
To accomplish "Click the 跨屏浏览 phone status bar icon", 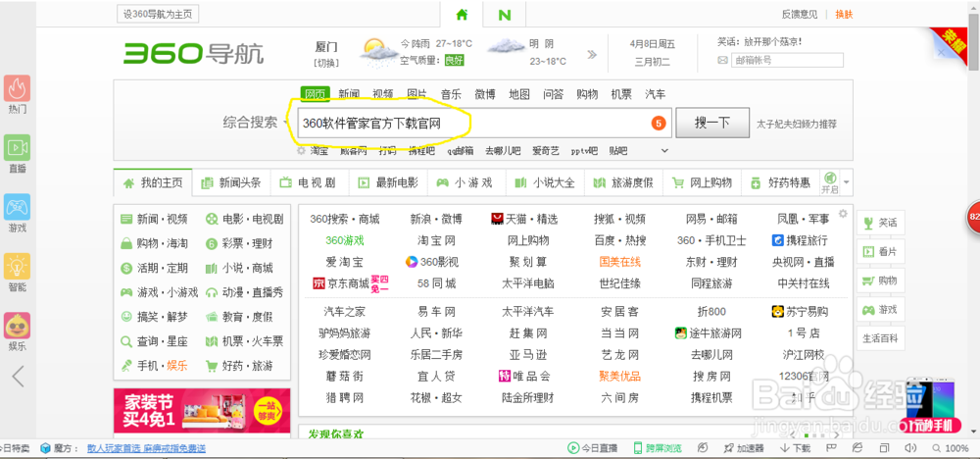I will tap(658, 448).
